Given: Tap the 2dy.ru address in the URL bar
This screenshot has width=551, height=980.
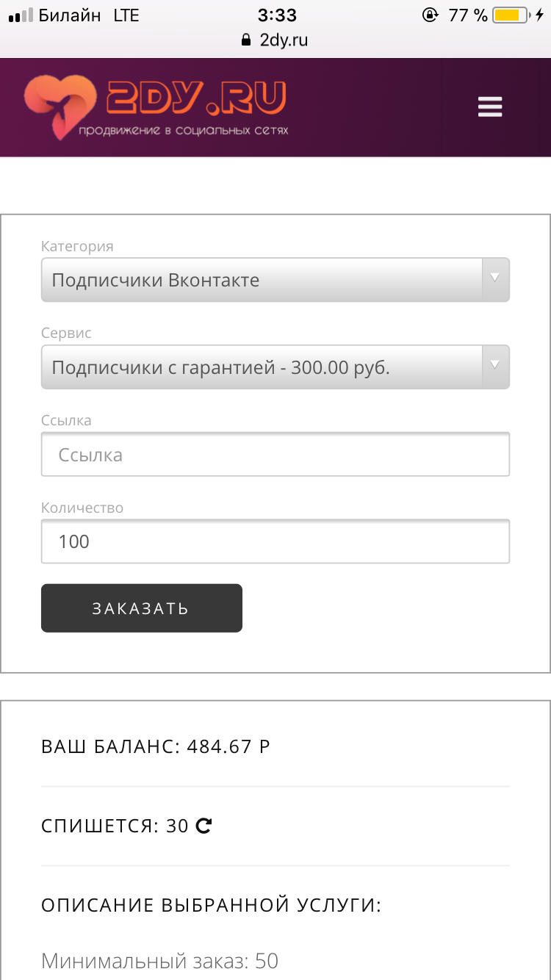Looking at the screenshot, I should [x=284, y=40].
